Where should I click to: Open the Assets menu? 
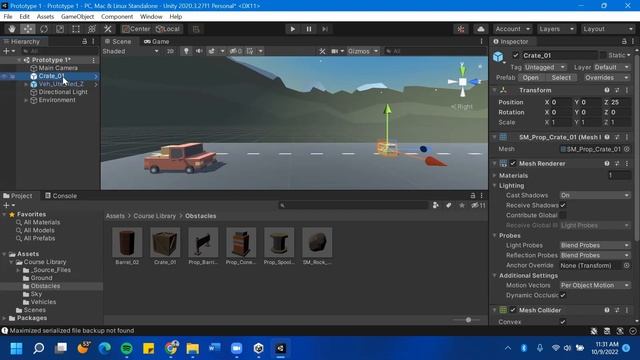click(x=45, y=16)
